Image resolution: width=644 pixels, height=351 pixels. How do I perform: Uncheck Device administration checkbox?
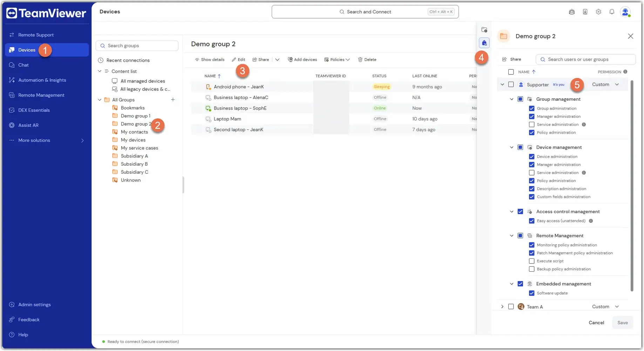[531, 157]
